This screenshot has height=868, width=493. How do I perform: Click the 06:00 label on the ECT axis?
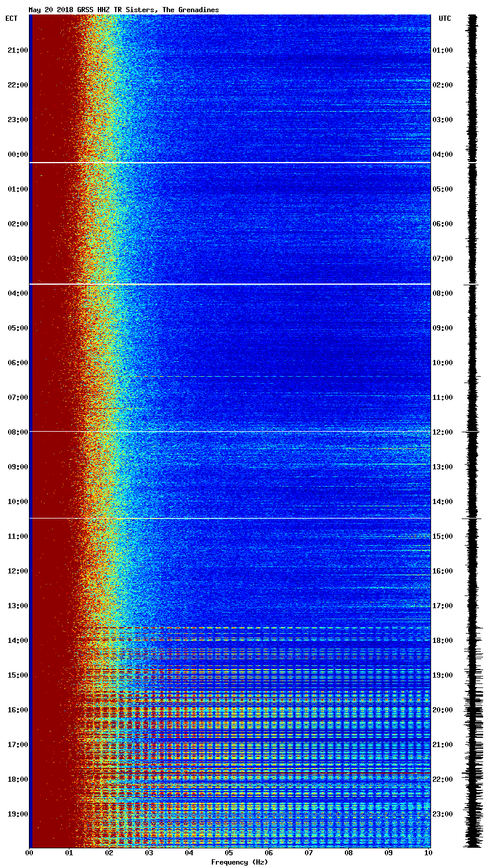pos(17,363)
